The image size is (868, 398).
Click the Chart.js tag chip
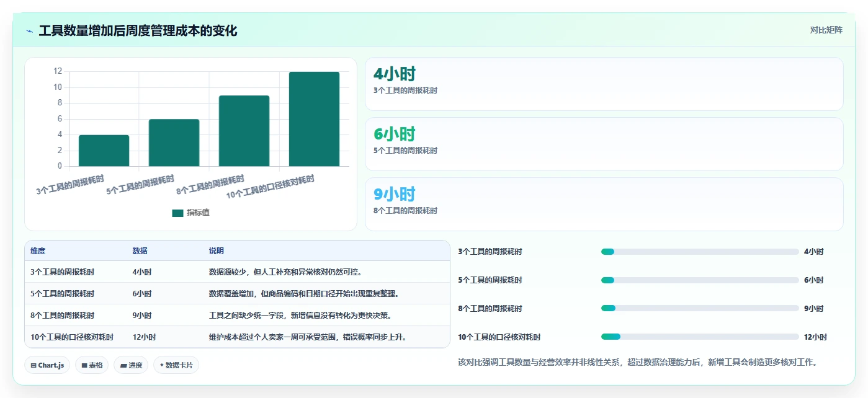point(47,365)
